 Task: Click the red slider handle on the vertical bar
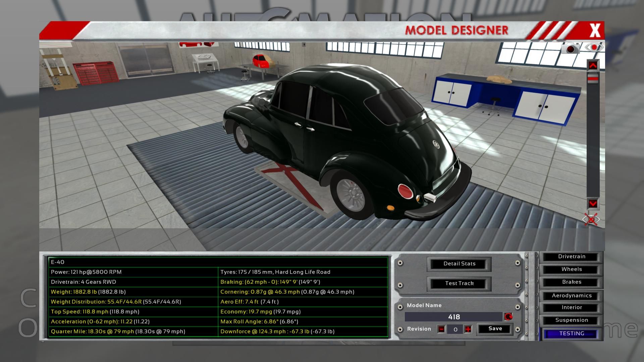[x=593, y=78]
